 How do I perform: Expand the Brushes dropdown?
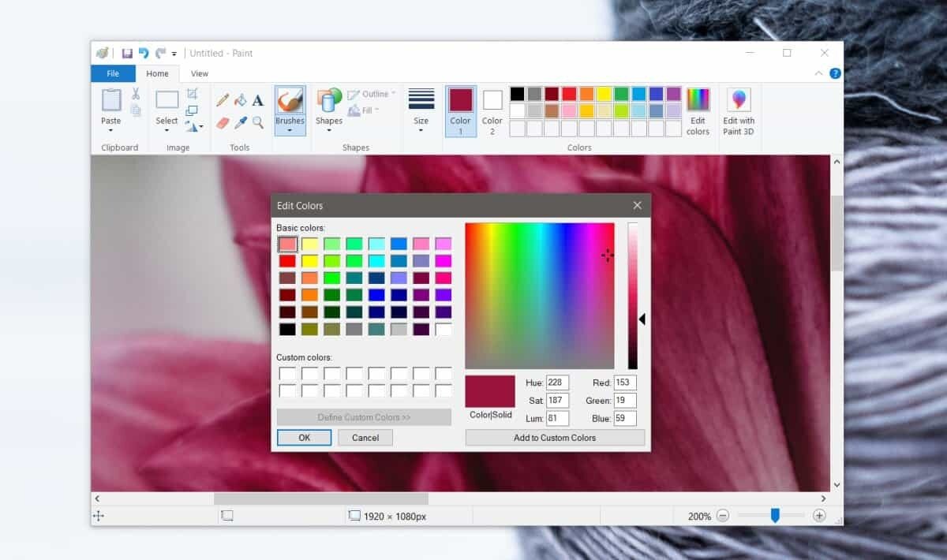290,129
